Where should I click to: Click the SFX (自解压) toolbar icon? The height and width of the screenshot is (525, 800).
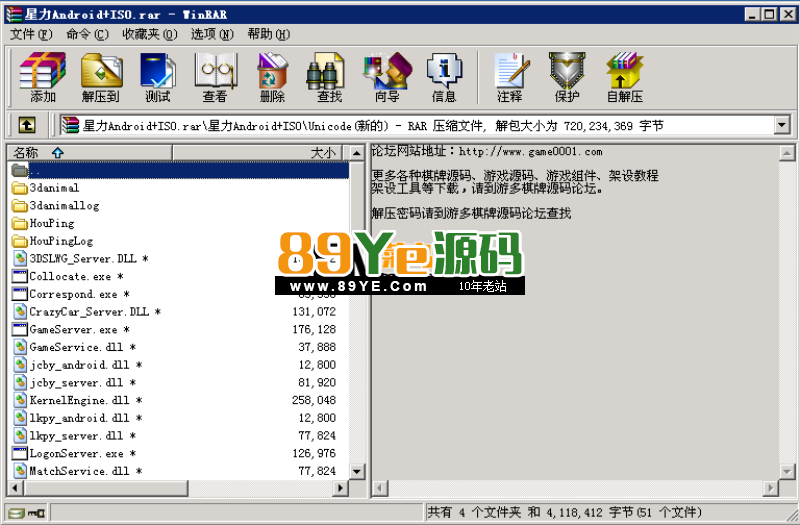pyautogui.click(x=624, y=78)
